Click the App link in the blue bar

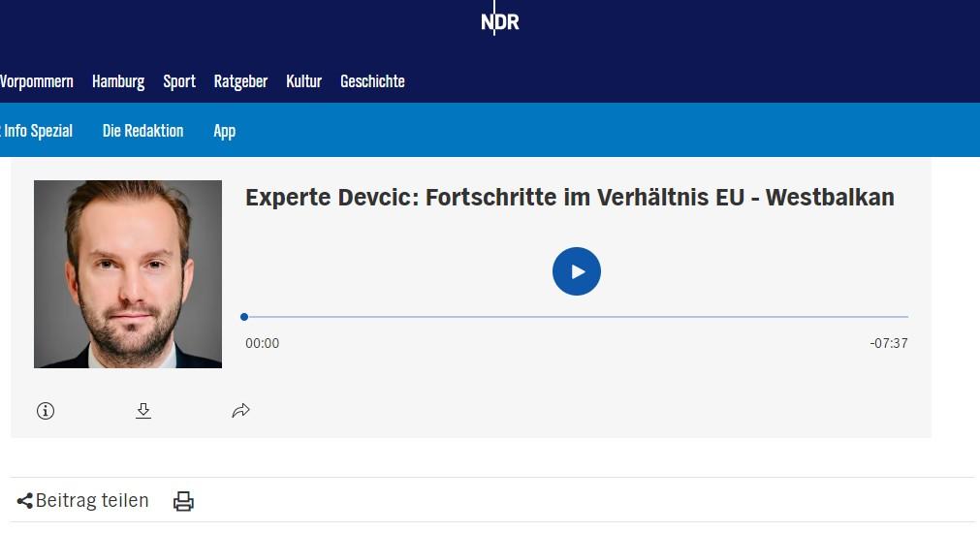pos(224,131)
